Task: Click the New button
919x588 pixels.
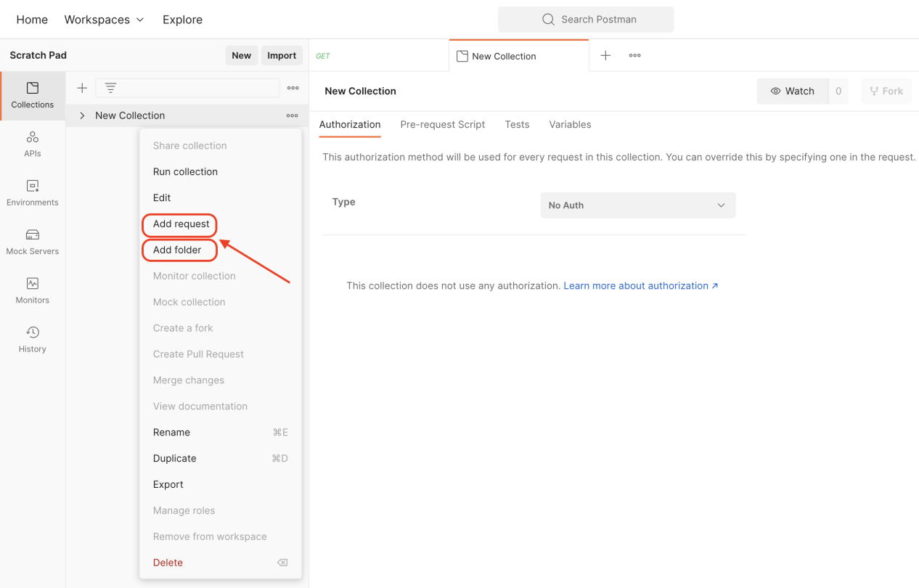Action: pos(242,55)
